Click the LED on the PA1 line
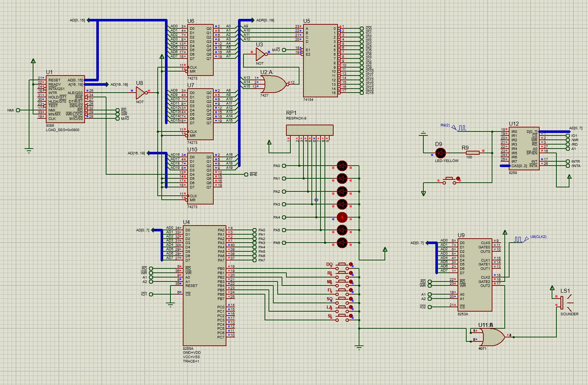The width and height of the screenshot is (588, 385). click(342, 179)
